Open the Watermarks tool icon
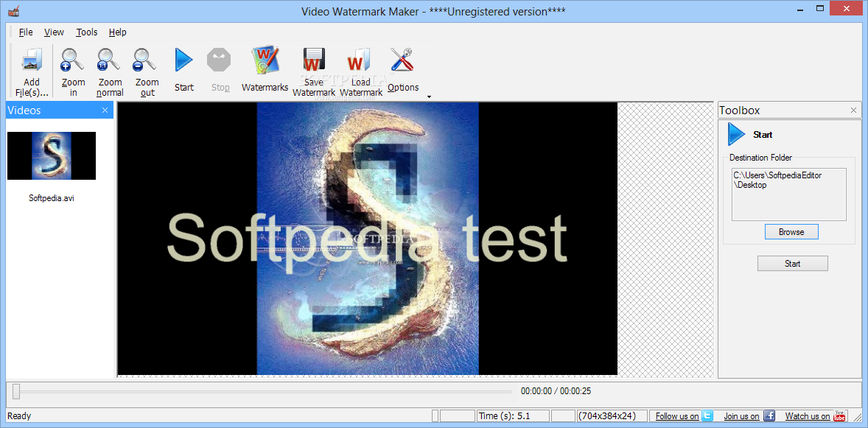Viewport: 868px width, 428px height. (265, 60)
